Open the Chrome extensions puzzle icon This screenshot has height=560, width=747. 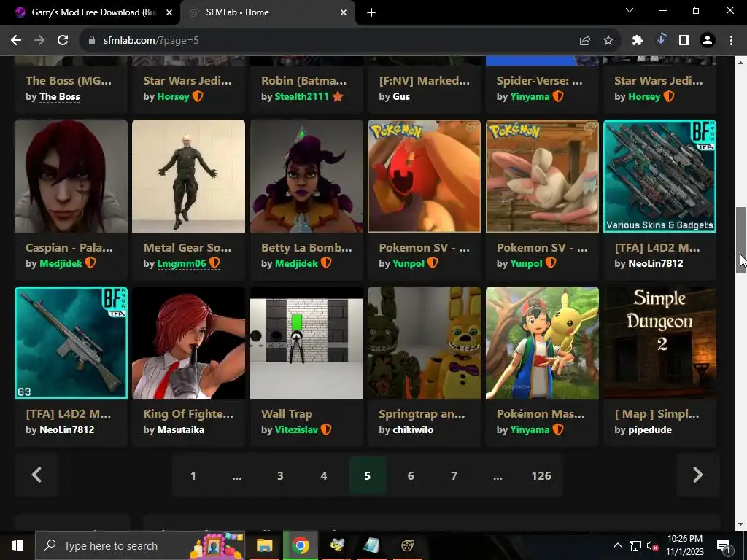[x=638, y=41]
